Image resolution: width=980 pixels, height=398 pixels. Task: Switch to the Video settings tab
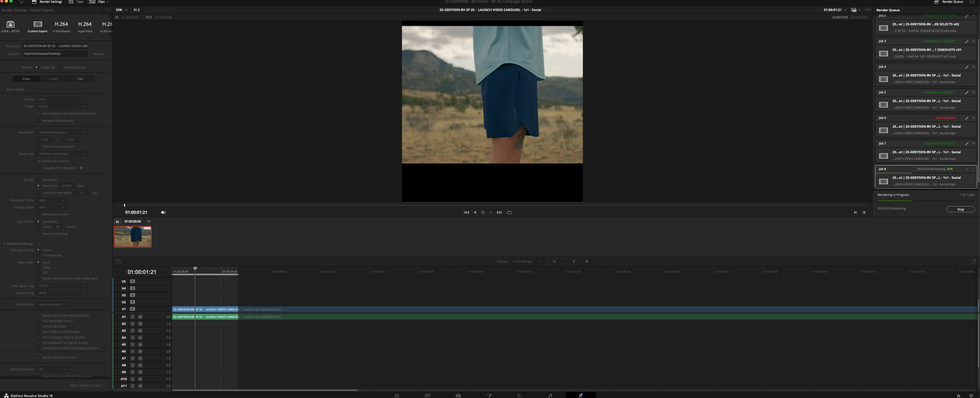pyautogui.click(x=26, y=79)
